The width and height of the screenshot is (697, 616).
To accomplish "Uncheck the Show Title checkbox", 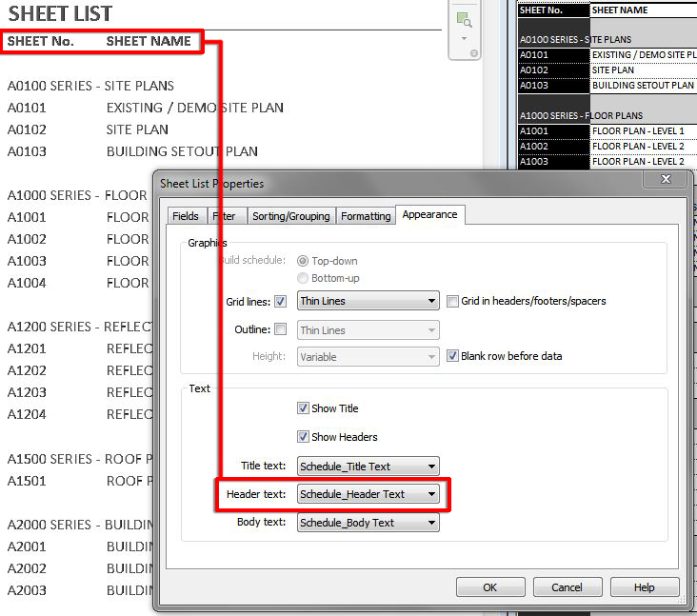I will (303, 408).
